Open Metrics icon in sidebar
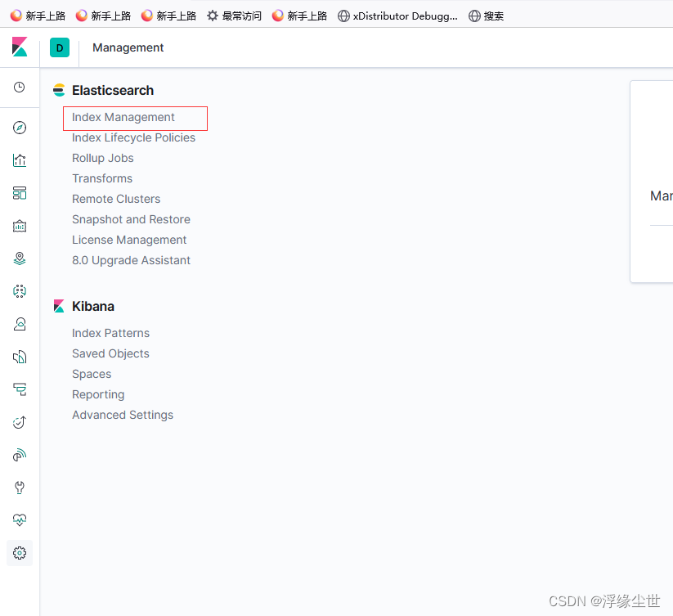The height and width of the screenshot is (616, 673). click(x=20, y=324)
